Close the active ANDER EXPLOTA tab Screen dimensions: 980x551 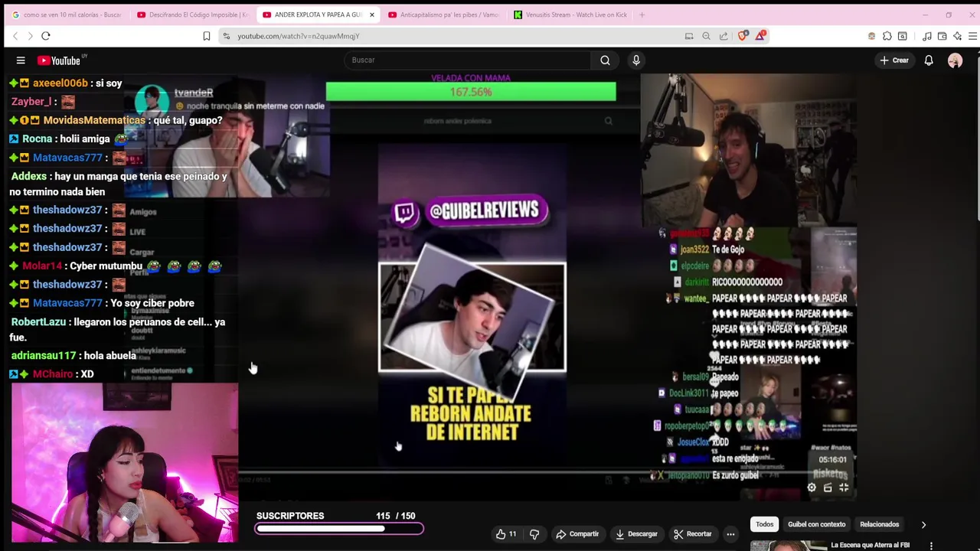click(372, 15)
